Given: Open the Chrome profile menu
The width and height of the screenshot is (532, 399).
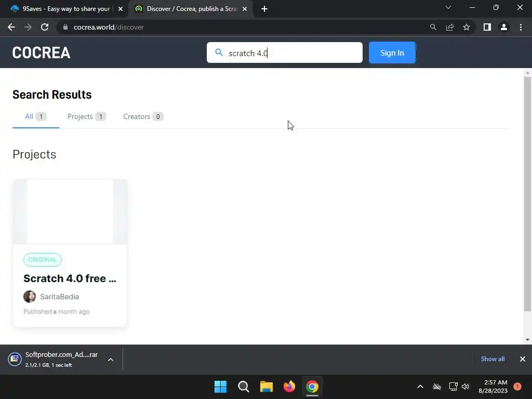Looking at the screenshot, I should coord(504,27).
